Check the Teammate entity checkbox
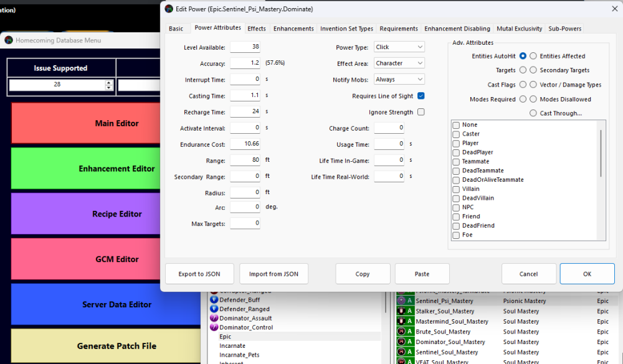Viewport: 623px width, 364px height. 456,162
